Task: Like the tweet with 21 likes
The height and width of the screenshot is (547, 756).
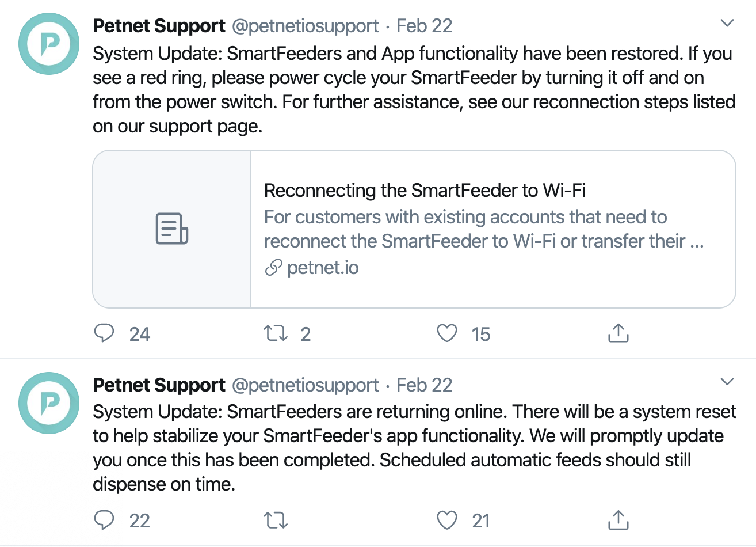Action: click(447, 520)
